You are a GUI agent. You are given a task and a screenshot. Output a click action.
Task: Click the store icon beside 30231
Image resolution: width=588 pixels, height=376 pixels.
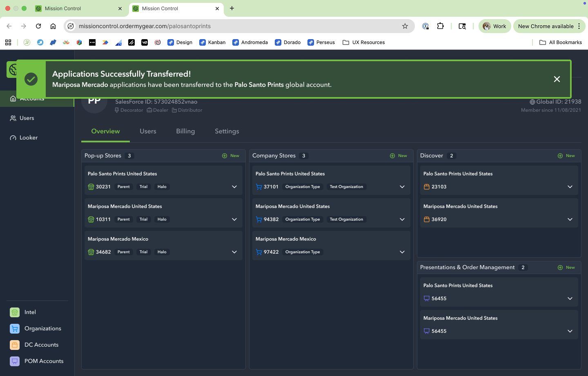91,187
